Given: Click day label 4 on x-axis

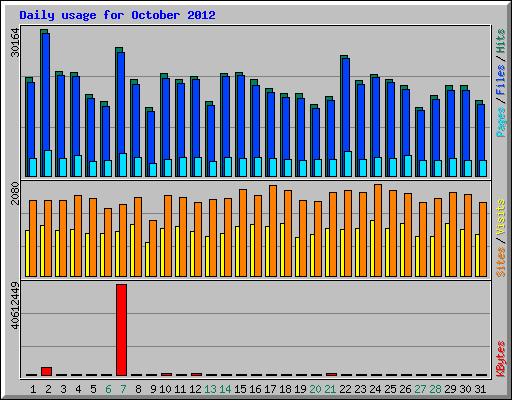Looking at the screenshot, I should [x=78, y=389].
